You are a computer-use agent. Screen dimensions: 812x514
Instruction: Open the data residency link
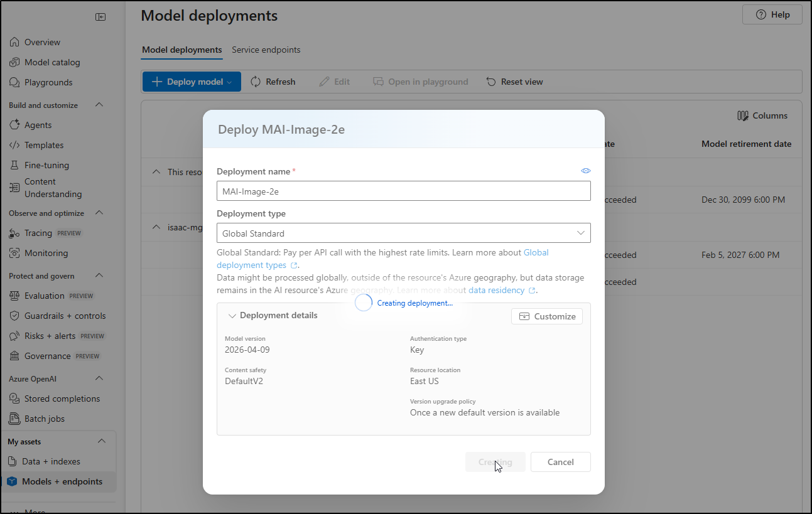pyautogui.click(x=496, y=290)
